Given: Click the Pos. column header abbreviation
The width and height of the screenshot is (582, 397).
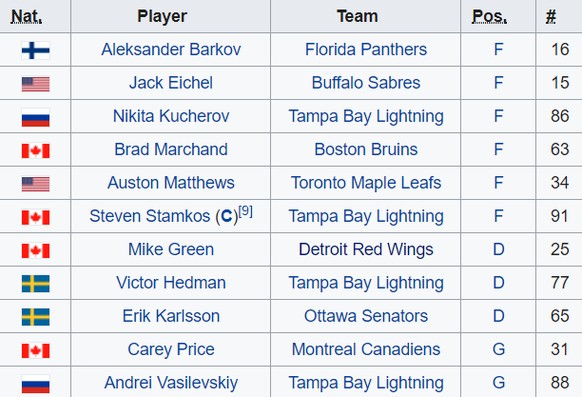Looking at the screenshot, I should click(489, 16).
